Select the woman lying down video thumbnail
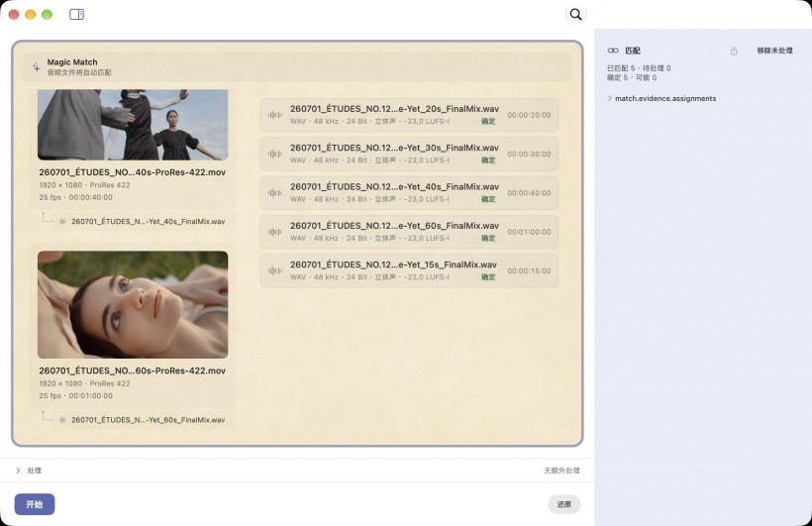Viewport: 812px width, 526px height. [133, 305]
